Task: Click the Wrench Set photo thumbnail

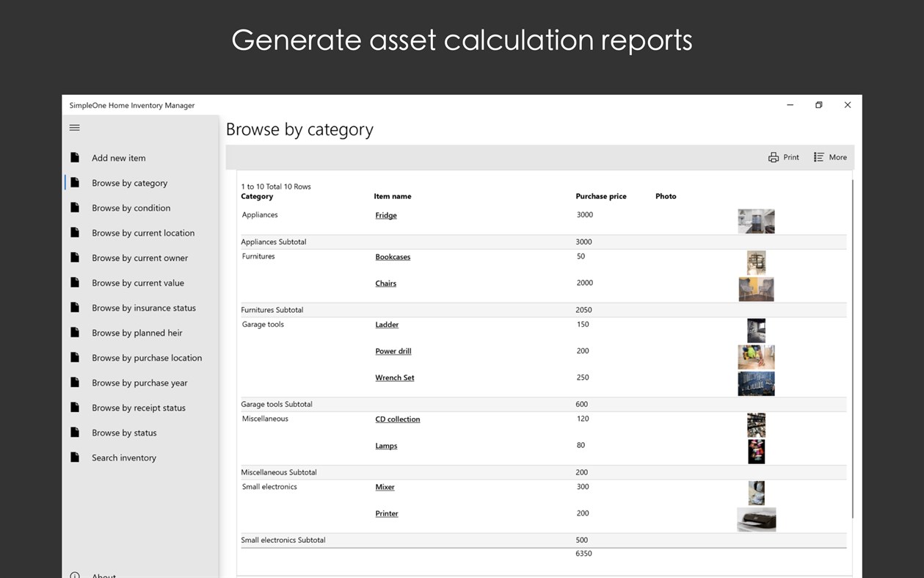Action: tap(756, 383)
